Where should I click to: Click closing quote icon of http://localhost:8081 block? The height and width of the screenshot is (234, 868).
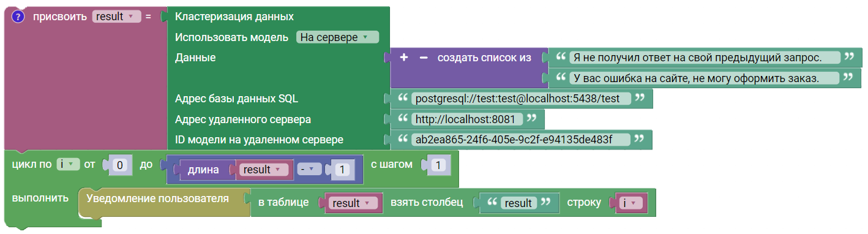(x=531, y=118)
